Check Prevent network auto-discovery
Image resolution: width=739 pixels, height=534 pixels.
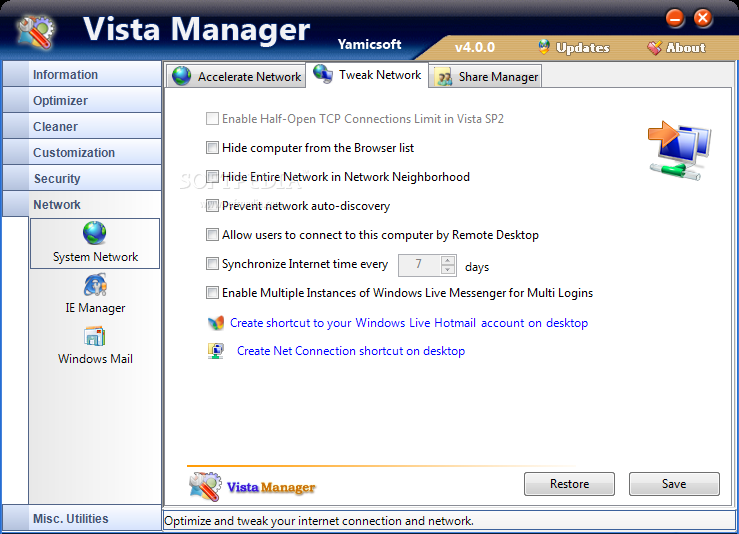pyautogui.click(x=212, y=206)
